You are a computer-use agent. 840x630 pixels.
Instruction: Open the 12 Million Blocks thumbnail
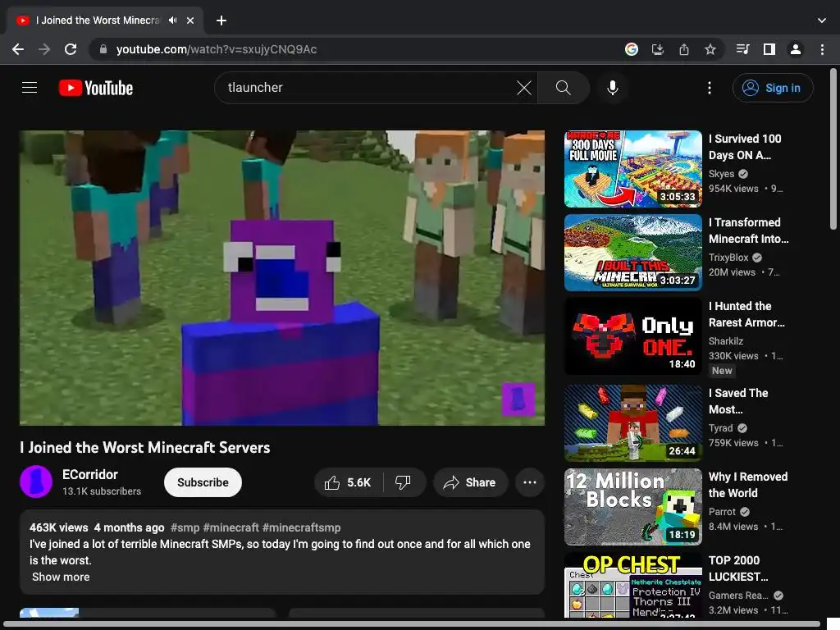click(x=632, y=507)
